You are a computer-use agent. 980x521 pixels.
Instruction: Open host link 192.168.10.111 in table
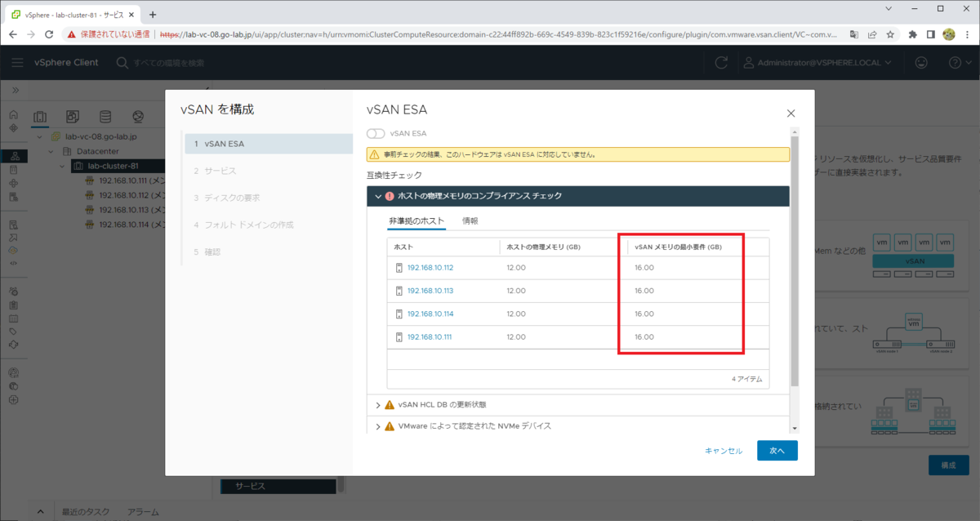coord(430,336)
